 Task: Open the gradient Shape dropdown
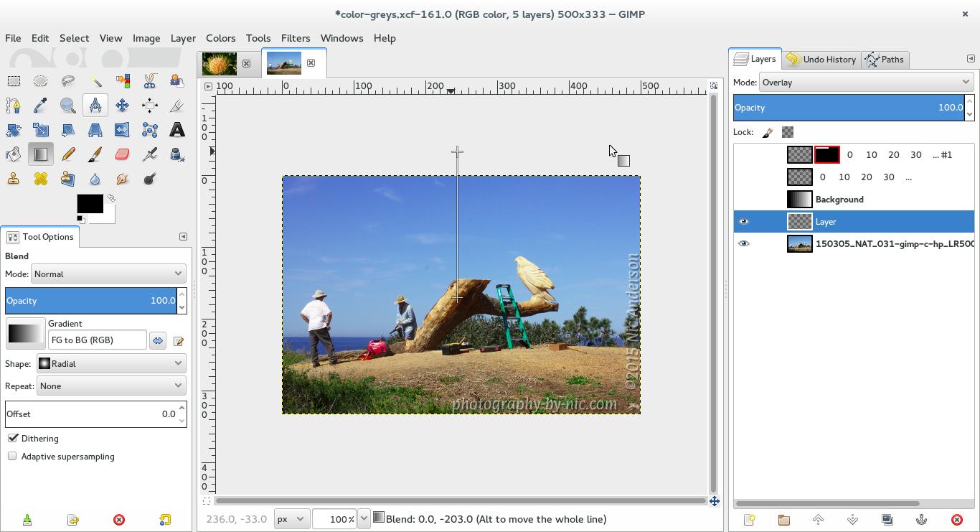coord(111,363)
